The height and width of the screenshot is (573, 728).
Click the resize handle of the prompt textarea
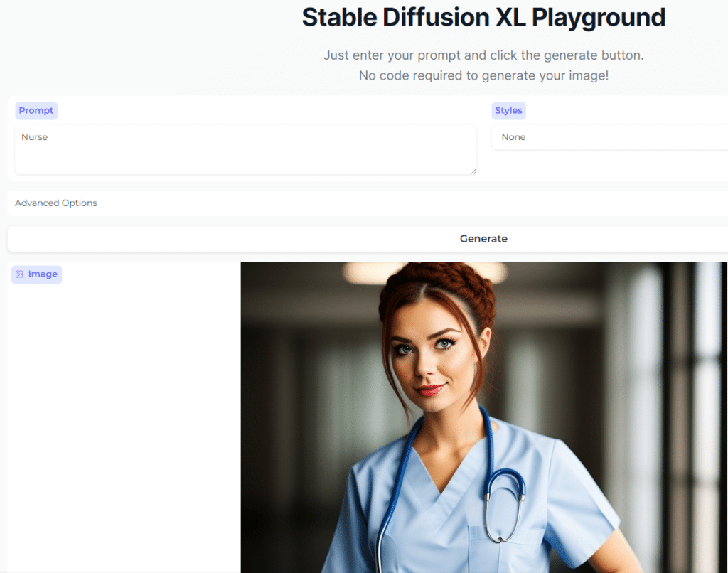(x=473, y=171)
